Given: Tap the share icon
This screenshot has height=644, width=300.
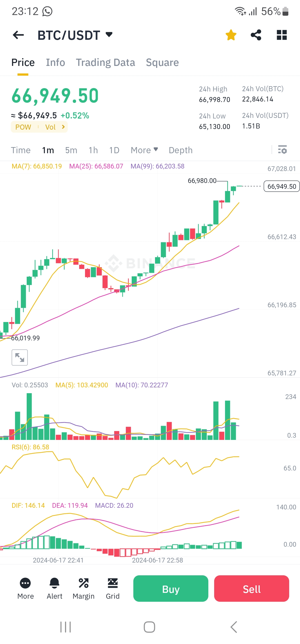Looking at the screenshot, I should point(256,35).
